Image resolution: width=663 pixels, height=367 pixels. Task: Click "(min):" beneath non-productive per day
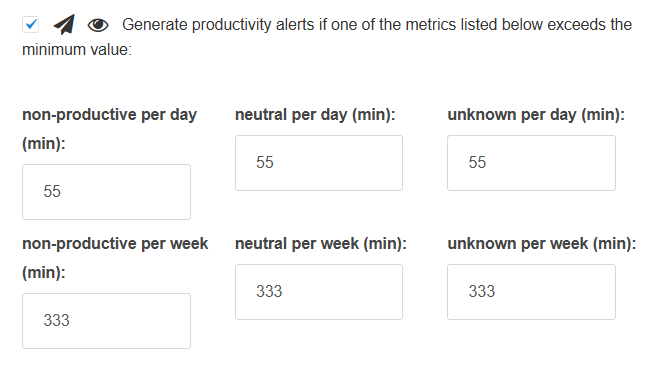click(x=44, y=144)
